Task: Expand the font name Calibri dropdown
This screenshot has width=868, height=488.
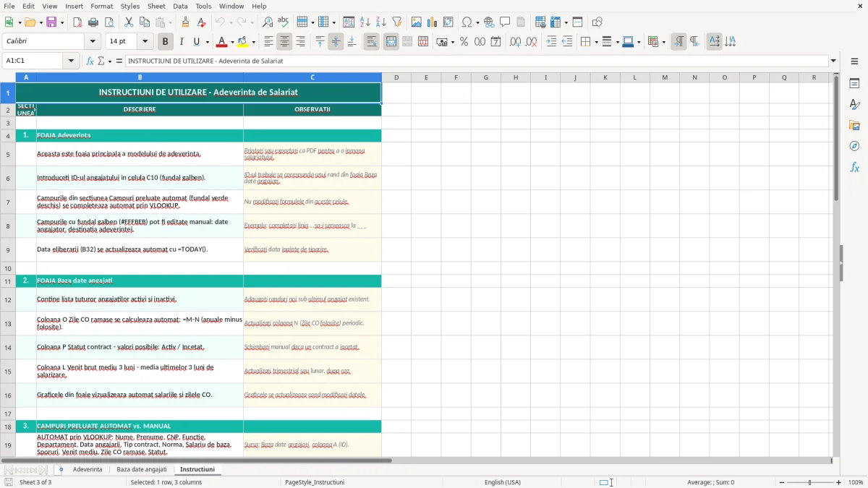Action: pyautogui.click(x=93, y=42)
